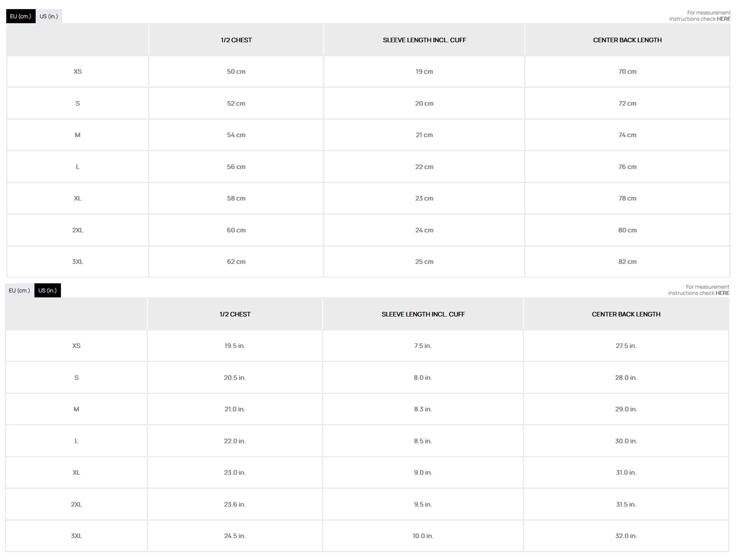
Task: Select the 82 cm center back cell
Action: [627, 262]
